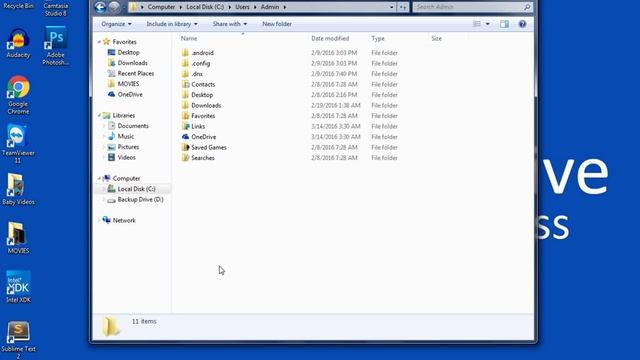
Task: Select the Downloads folder in file list
Action: pyautogui.click(x=206, y=105)
